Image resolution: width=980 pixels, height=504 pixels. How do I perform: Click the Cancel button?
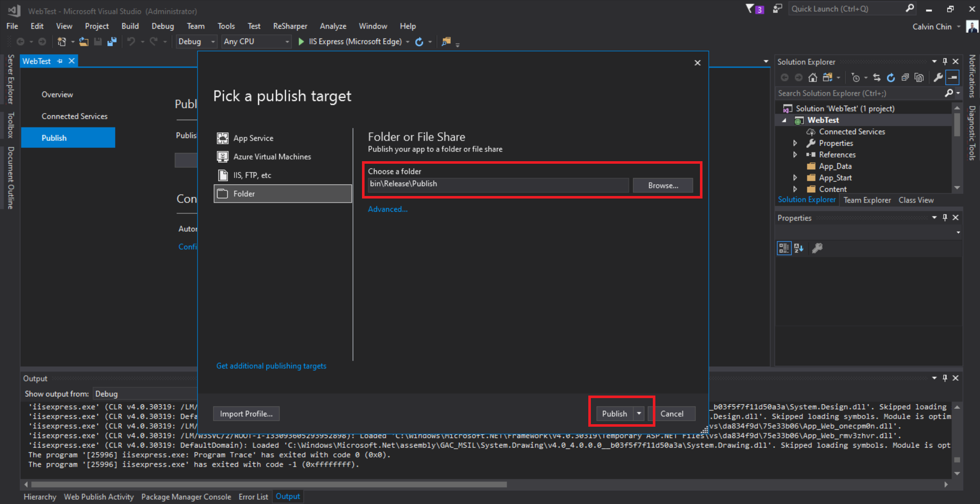tap(672, 413)
